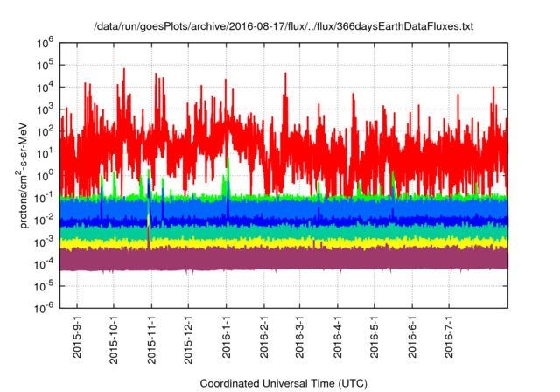Click the plot title file path text
The image size is (560, 392).
(x=283, y=26)
